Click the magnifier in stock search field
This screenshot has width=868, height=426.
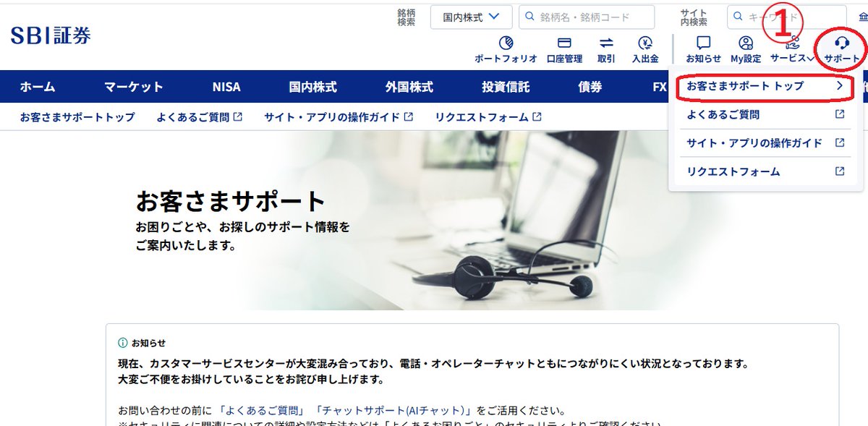click(x=530, y=17)
